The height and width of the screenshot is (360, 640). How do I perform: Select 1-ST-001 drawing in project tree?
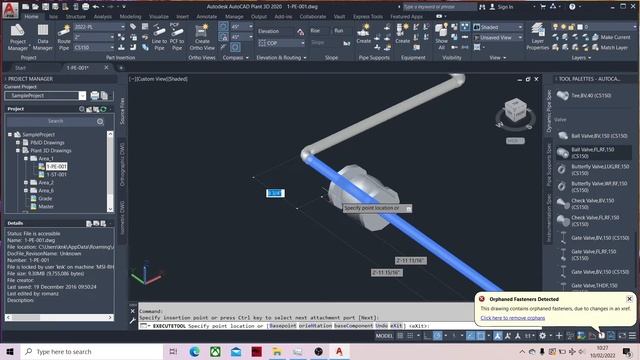click(56, 174)
